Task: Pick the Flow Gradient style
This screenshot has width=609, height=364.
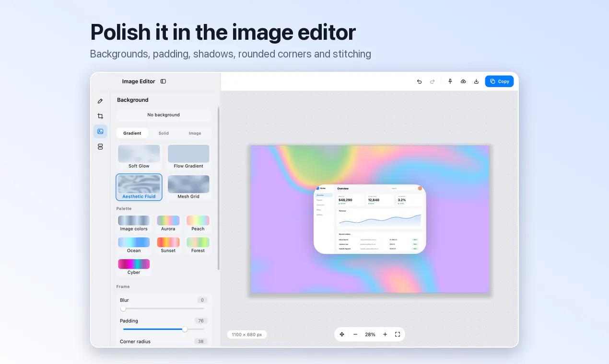Action: 188,157
